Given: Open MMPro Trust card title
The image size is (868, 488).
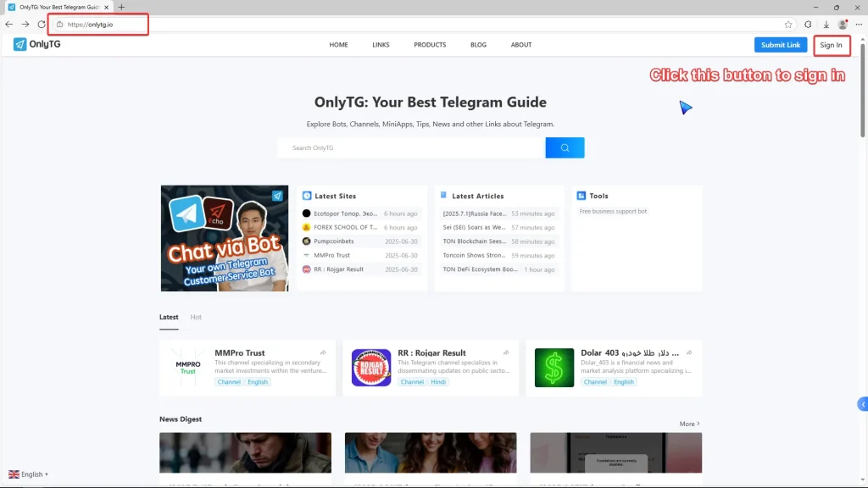Looking at the screenshot, I should click(240, 352).
